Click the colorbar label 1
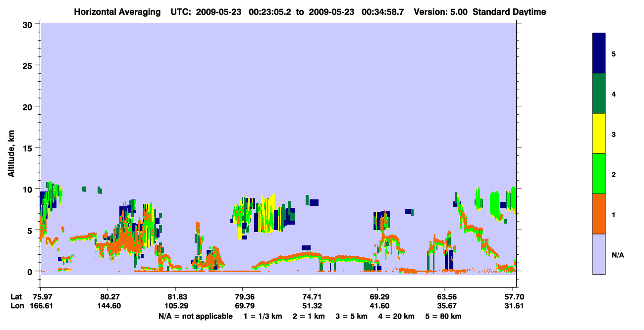644x330 pixels. coord(614,214)
